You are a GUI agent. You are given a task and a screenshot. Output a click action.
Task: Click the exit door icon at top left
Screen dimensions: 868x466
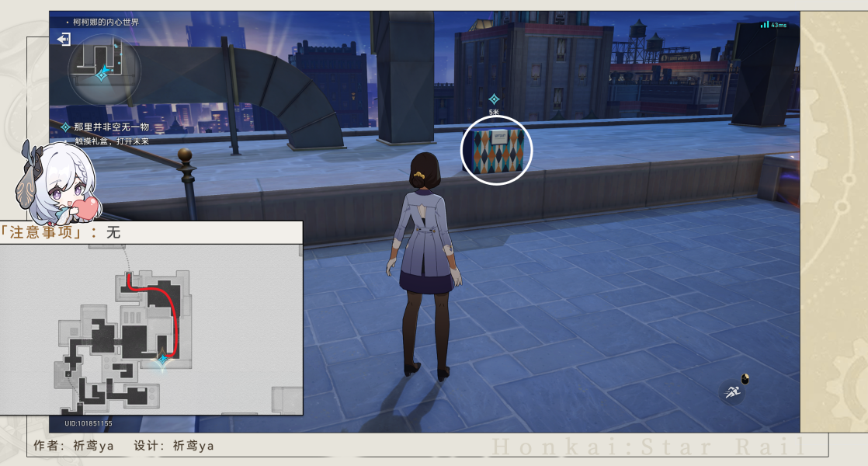coord(64,40)
